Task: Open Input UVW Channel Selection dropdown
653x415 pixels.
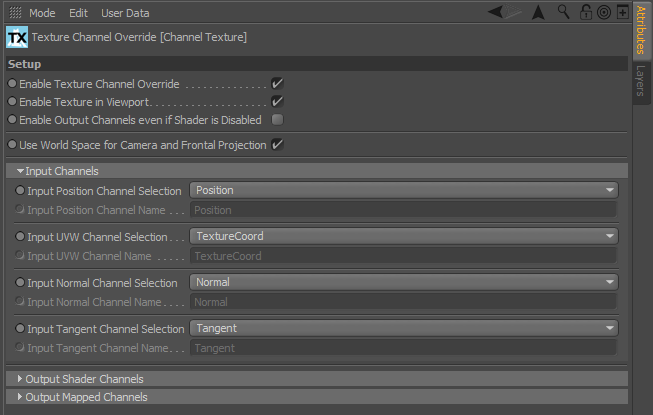Action: pos(404,236)
